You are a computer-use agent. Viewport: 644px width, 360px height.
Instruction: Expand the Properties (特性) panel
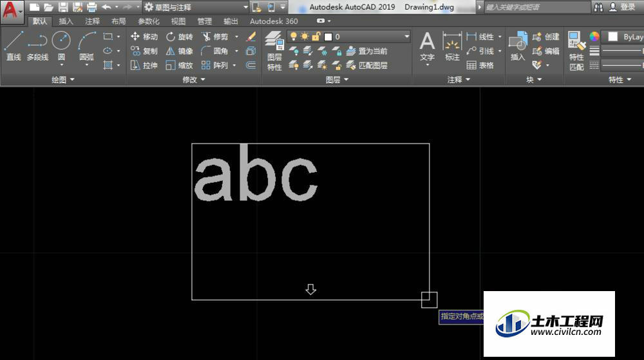point(620,80)
